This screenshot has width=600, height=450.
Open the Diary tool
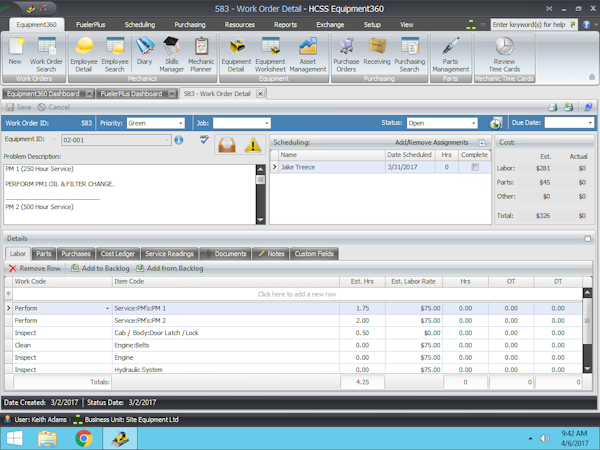click(x=145, y=52)
